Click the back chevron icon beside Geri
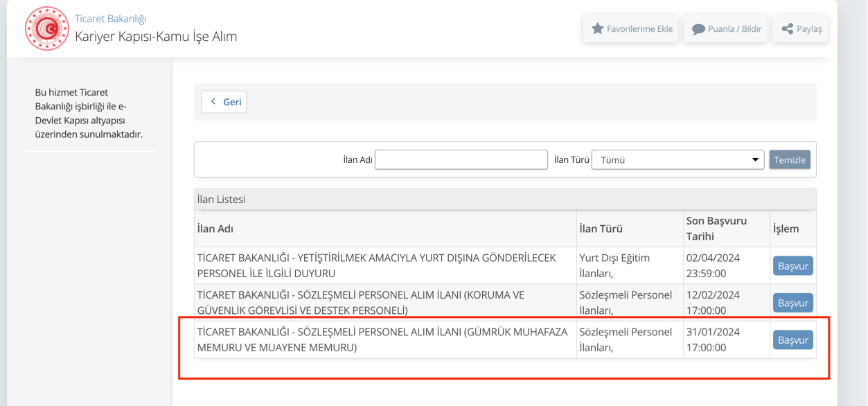 pyautogui.click(x=213, y=102)
